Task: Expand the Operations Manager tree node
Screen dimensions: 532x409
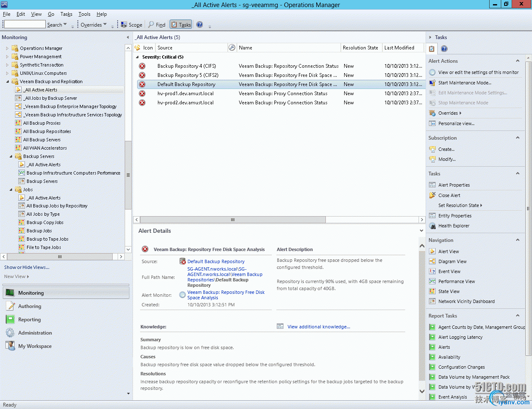Action: (x=7, y=48)
